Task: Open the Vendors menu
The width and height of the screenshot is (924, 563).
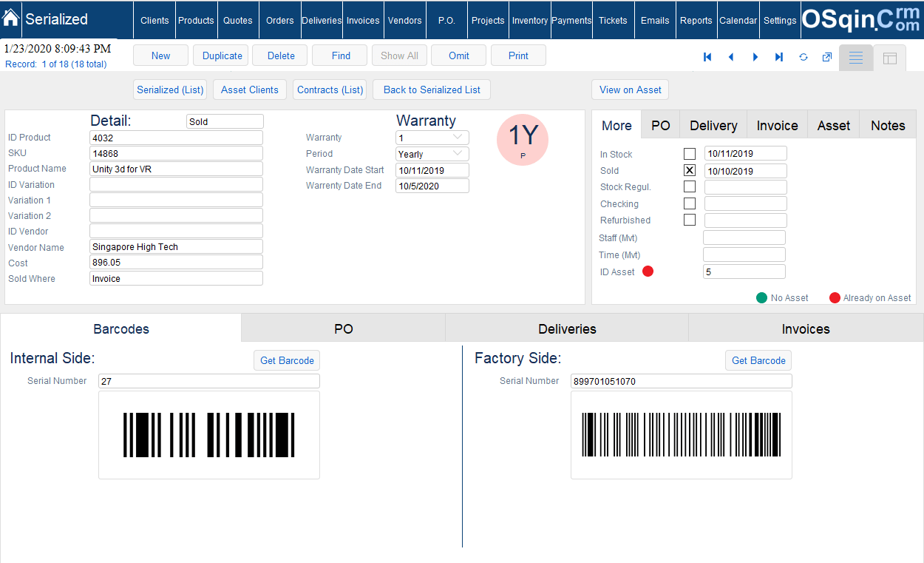Action: tap(405, 20)
